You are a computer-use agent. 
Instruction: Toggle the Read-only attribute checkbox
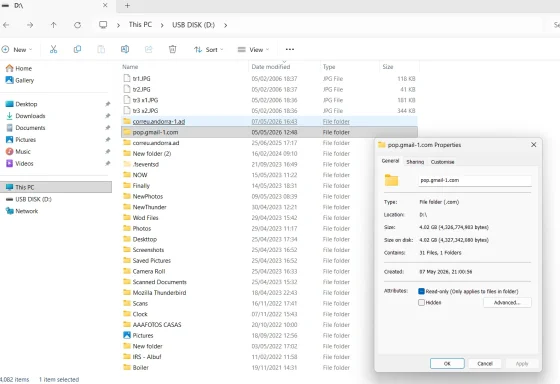tap(421, 291)
